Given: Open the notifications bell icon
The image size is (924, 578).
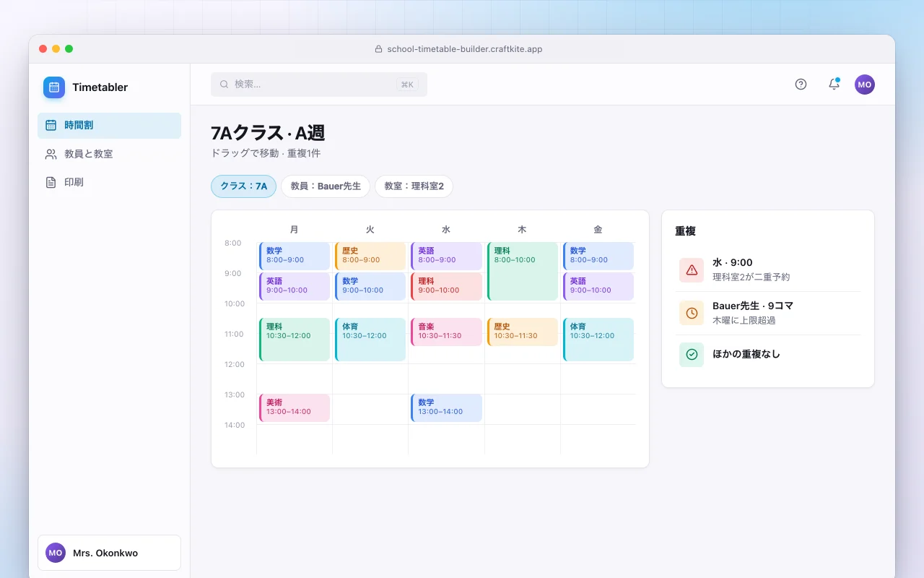Looking at the screenshot, I should [834, 85].
